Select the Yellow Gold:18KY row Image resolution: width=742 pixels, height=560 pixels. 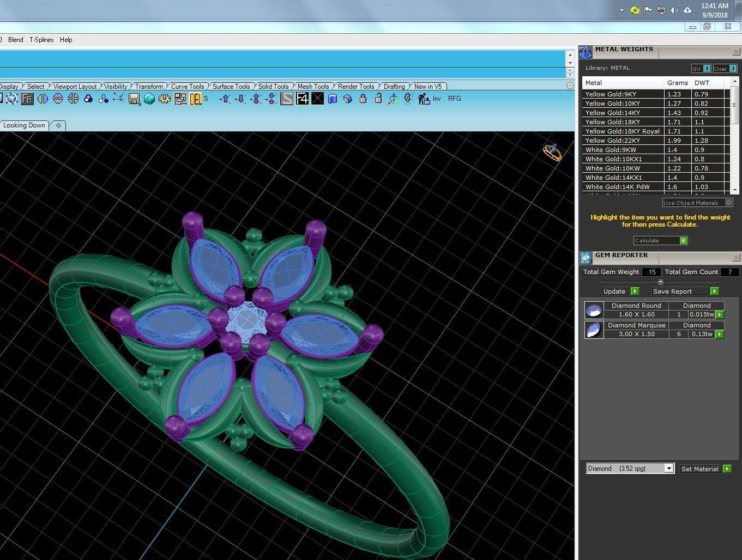[656, 122]
